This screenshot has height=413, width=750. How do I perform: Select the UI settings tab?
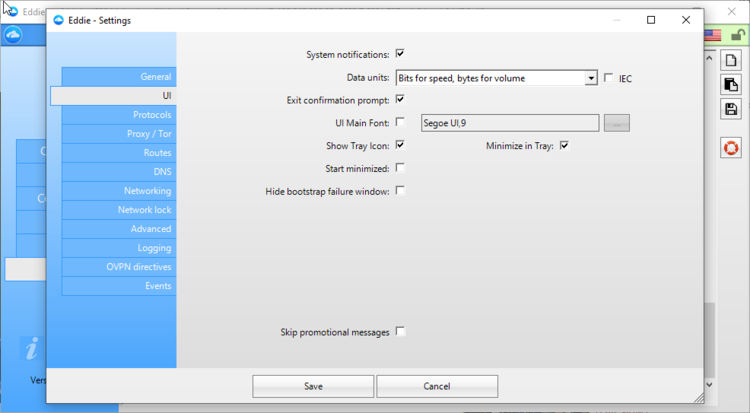(x=113, y=96)
